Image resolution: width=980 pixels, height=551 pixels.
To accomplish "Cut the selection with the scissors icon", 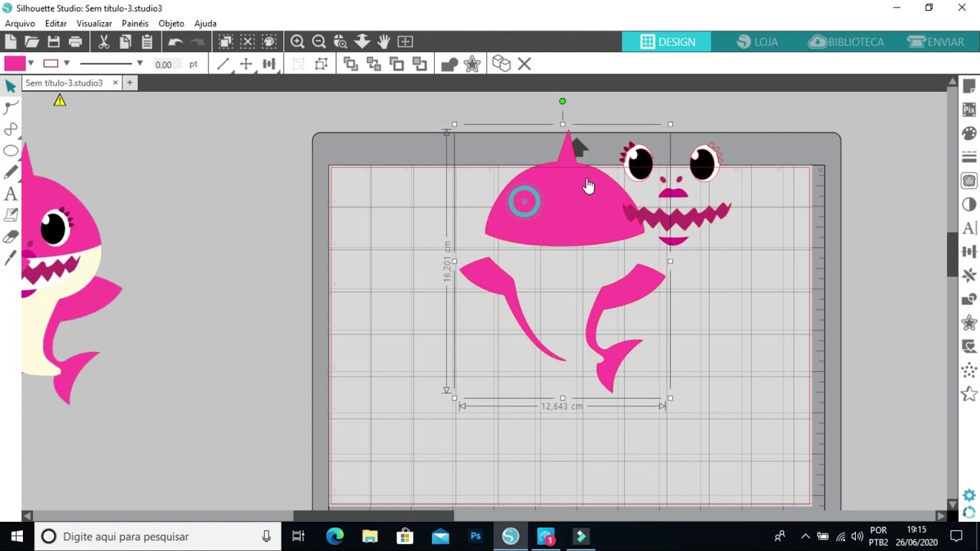I will tap(104, 42).
